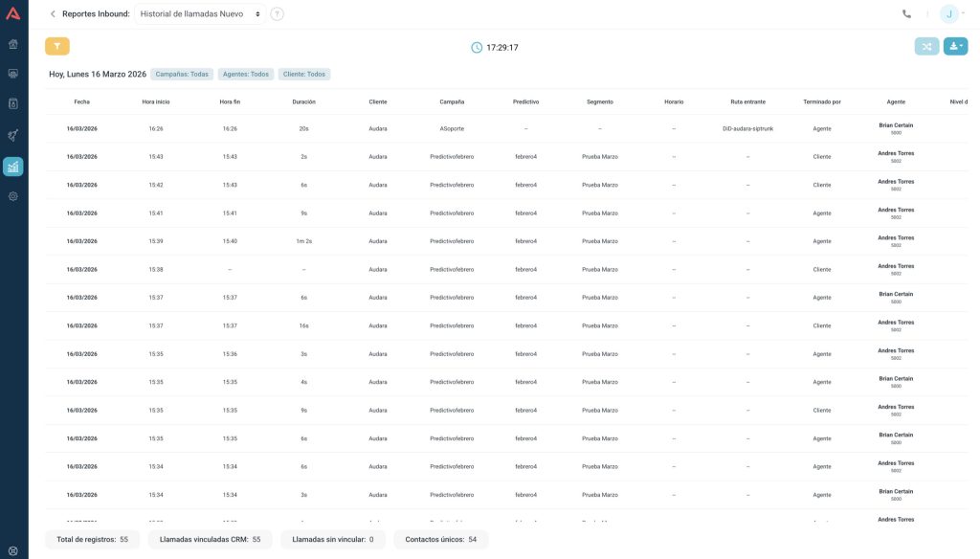Screen dimensions: 980x559
Task: Click the circular icon at sidebar bottom
Action: 13,550
